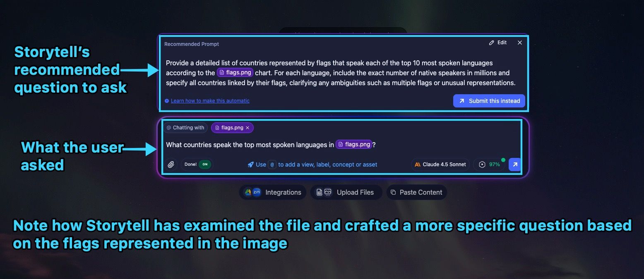Click flags.png tag in recommended prompt text
Screen dimensions: 644x279
[235, 73]
